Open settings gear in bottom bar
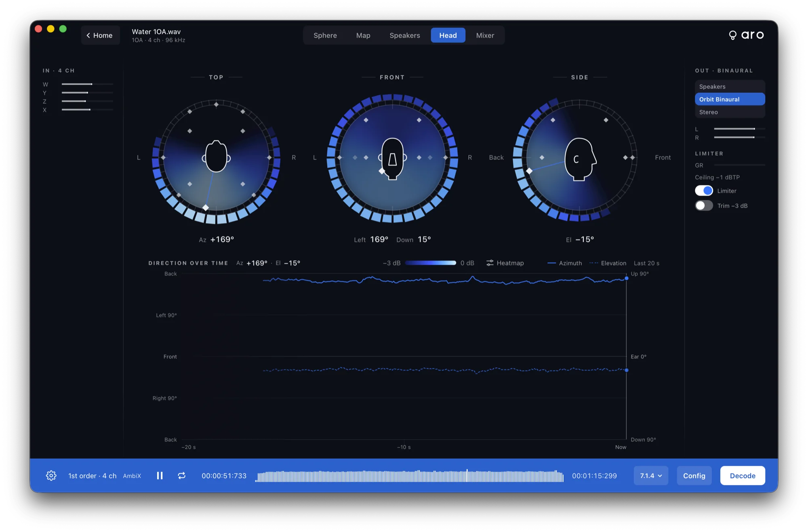This screenshot has height=532, width=808. click(x=51, y=475)
